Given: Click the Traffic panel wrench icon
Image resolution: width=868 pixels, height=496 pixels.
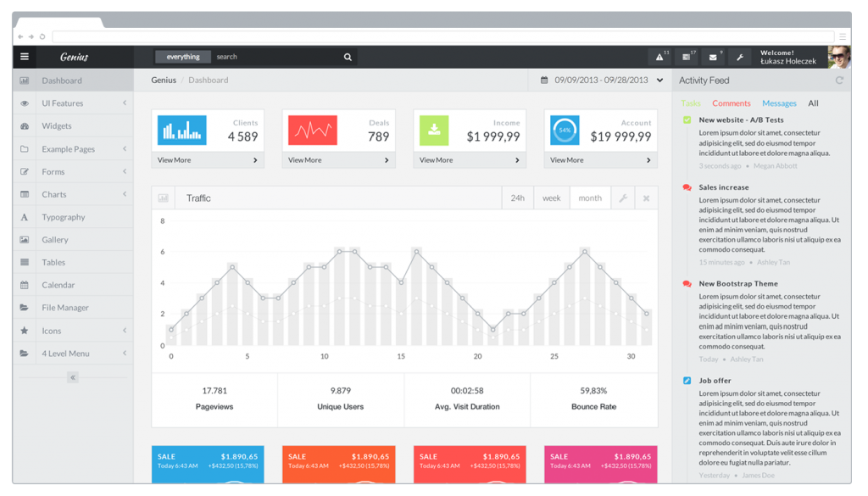Looking at the screenshot, I should pyautogui.click(x=622, y=198).
